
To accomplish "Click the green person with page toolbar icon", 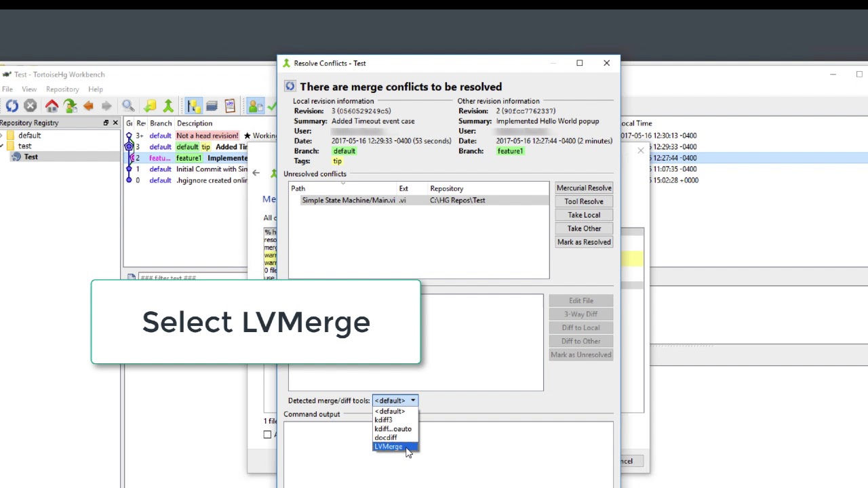I will click(x=255, y=106).
